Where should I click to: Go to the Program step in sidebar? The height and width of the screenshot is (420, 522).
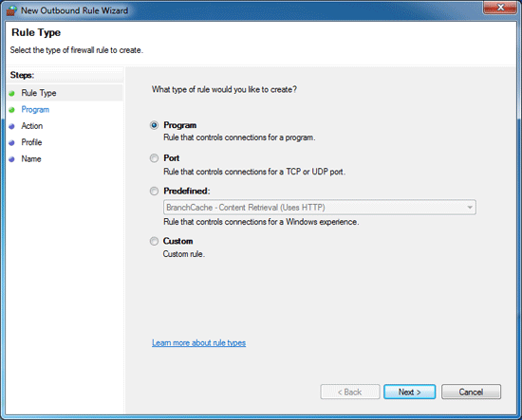point(35,110)
